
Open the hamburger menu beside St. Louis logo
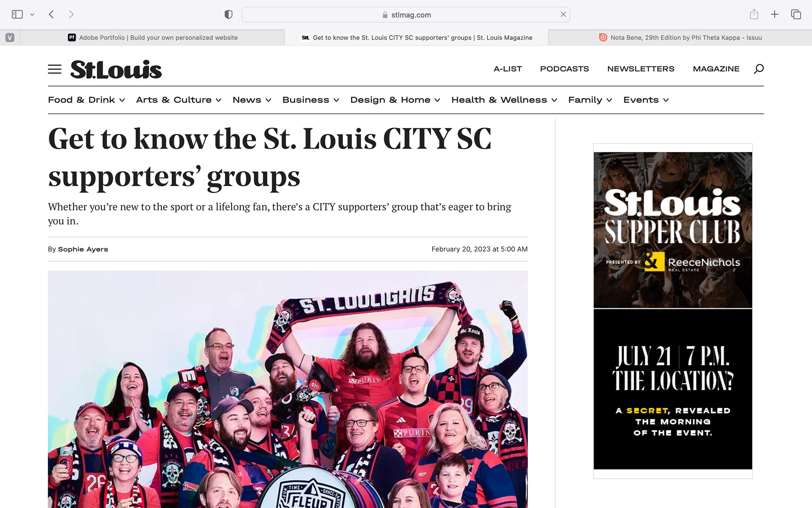point(55,69)
